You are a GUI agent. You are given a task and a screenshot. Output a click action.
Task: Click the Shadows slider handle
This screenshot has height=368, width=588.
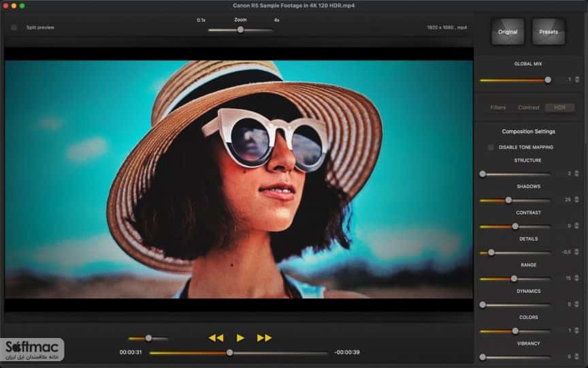click(508, 200)
